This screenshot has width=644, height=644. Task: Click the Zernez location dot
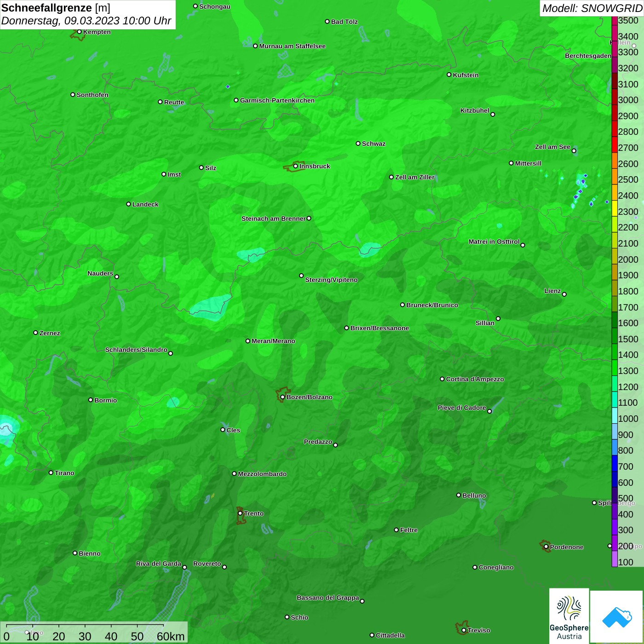(x=35, y=333)
